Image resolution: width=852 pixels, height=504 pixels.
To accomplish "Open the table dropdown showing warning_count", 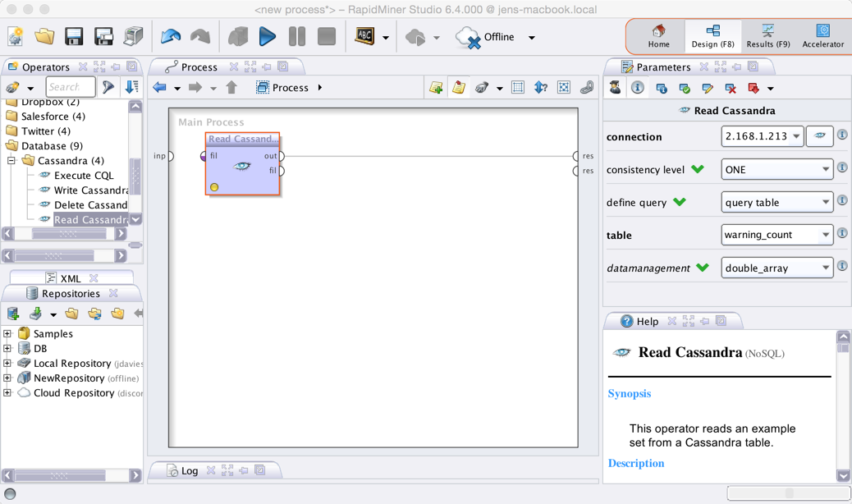I will 776,235.
